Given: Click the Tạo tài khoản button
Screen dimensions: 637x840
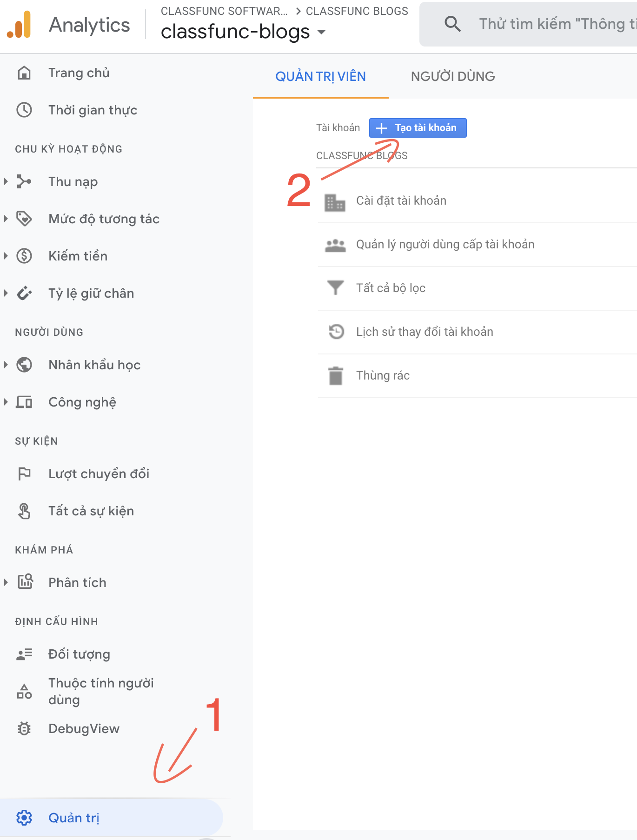Looking at the screenshot, I should pyautogui.click(x=418, y=128).
